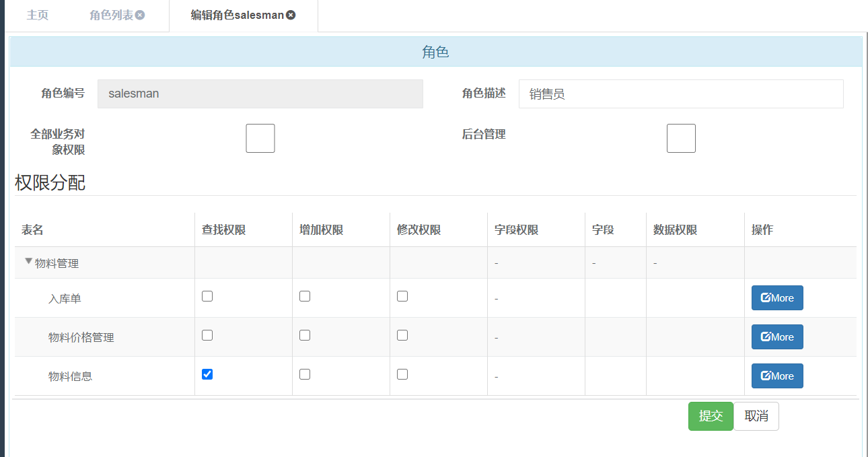This screenshot has width=868, height=457.
Task: Collapse the 物料管理 tree group triangle
Action: (28, 261)
